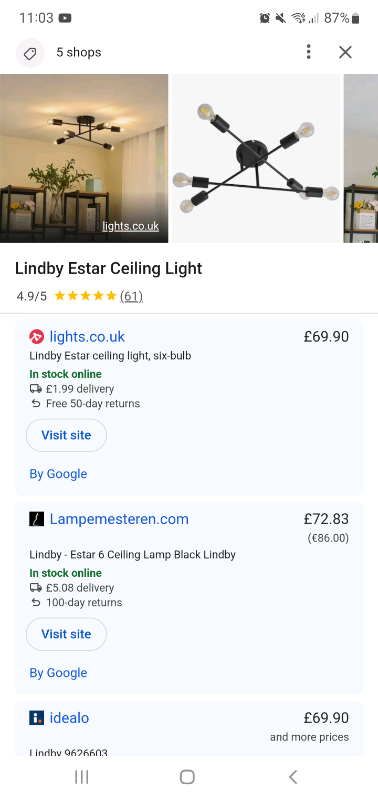Close the shops panel with X

tap(345, 52)
